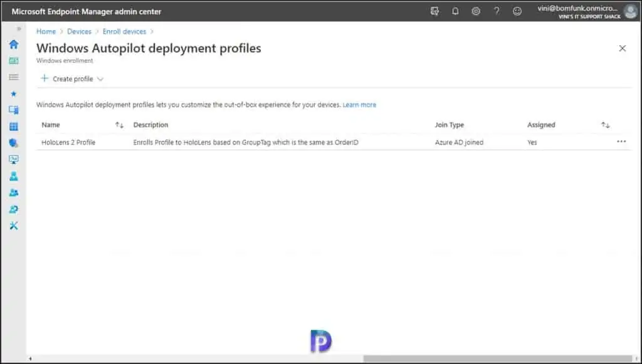This screenshot has width=642, height=364.
Task: Open the directory and subscription filter icon
Action: [x=435, y=11]
